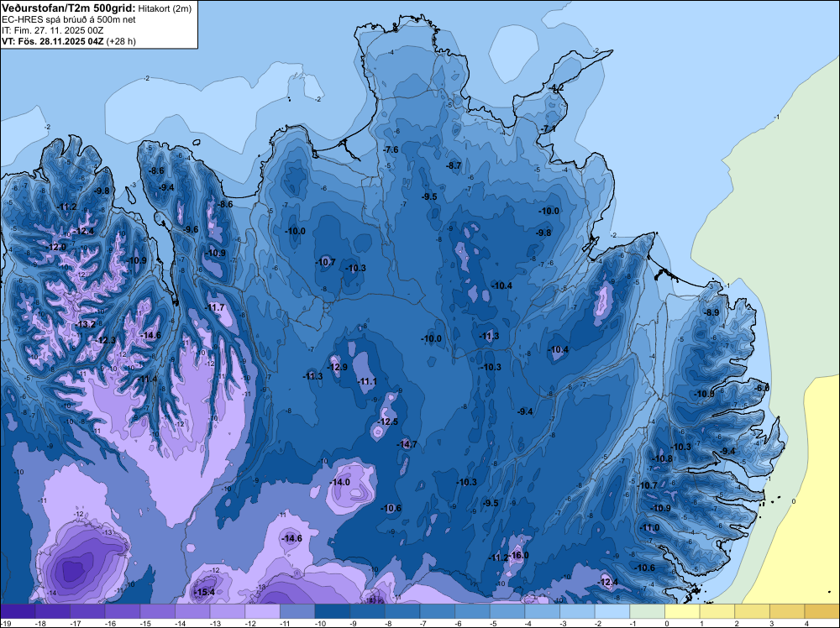Click the legend tick label -19
840x628 pixels.
[4, 623]
